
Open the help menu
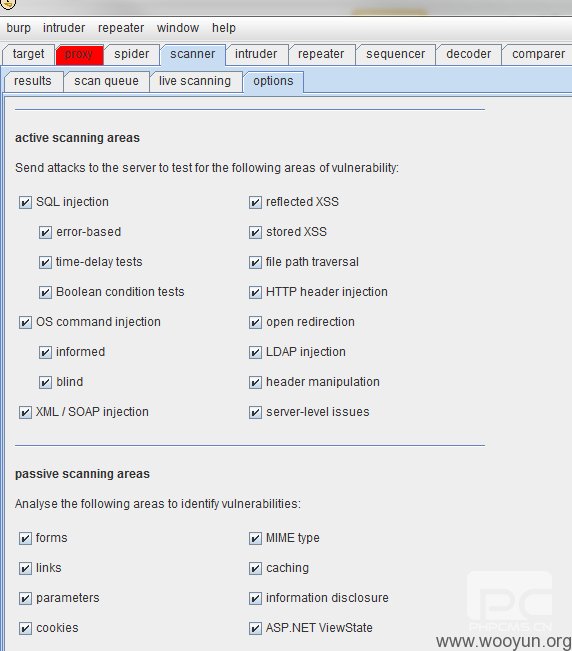click(224, 28)
